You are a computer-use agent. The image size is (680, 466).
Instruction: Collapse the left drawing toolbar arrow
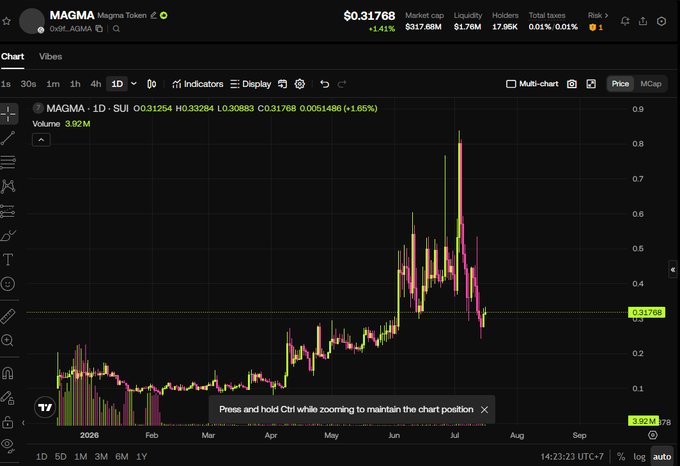click(x=23, y=423)
